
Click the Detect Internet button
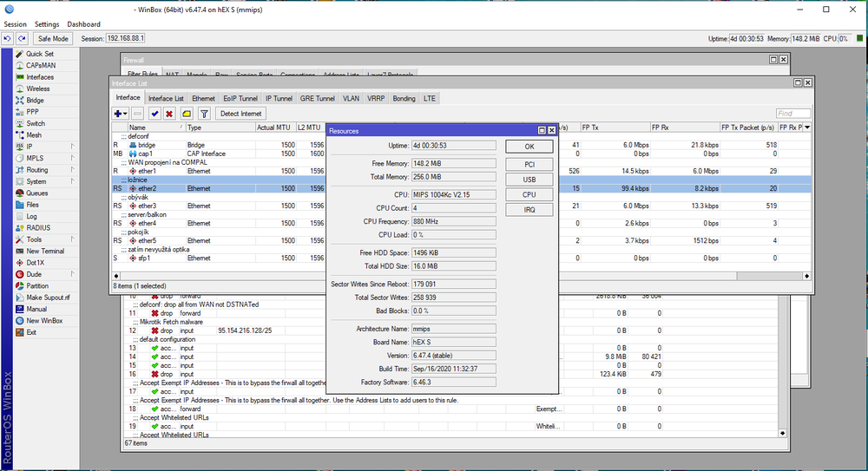(x=241, y=114)
